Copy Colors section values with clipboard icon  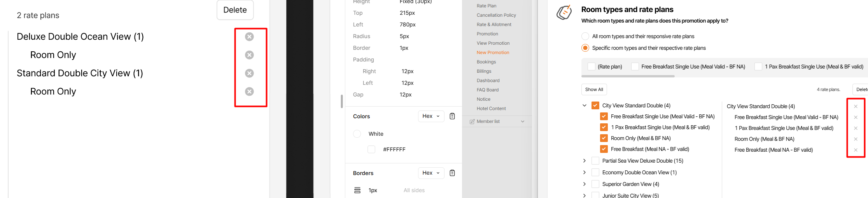[x=452, y=116]
